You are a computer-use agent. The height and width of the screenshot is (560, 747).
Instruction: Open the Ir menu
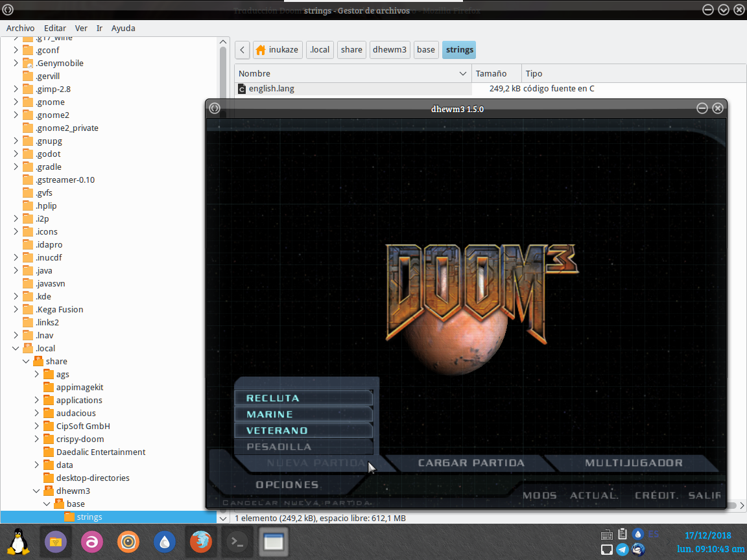tap(100, 28)
